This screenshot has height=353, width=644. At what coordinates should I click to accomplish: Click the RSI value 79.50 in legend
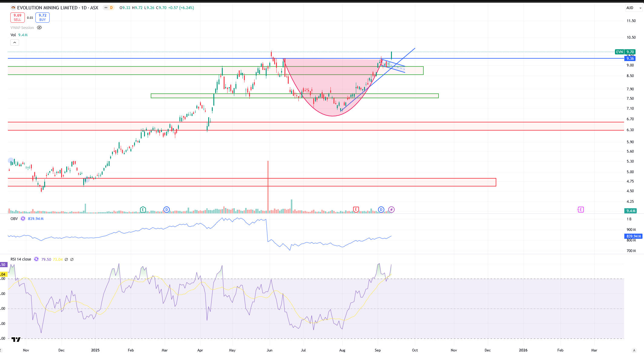pyautogui.click(x=46, y=259)
